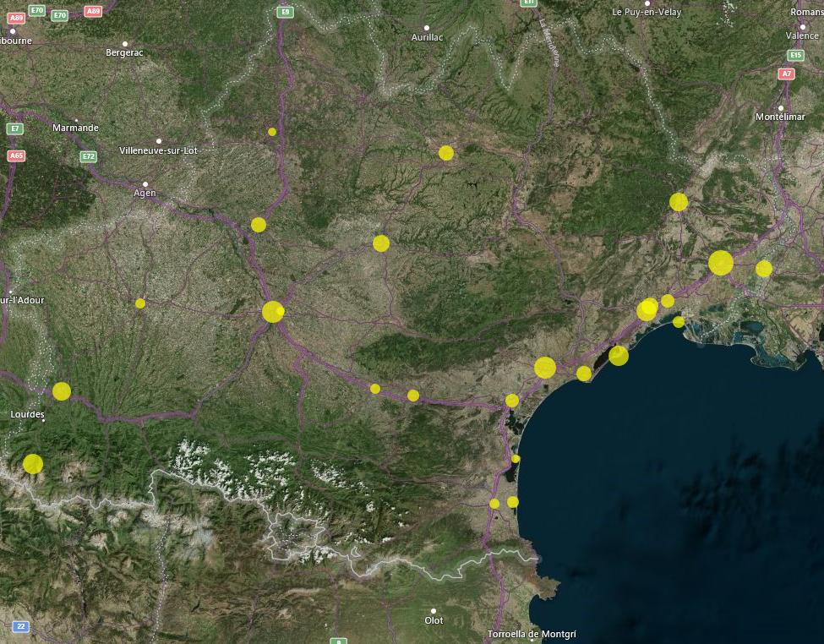Screen dimensions: 824x644
Task: Click the large marker at Toulouse
Action: coord(272,311)
